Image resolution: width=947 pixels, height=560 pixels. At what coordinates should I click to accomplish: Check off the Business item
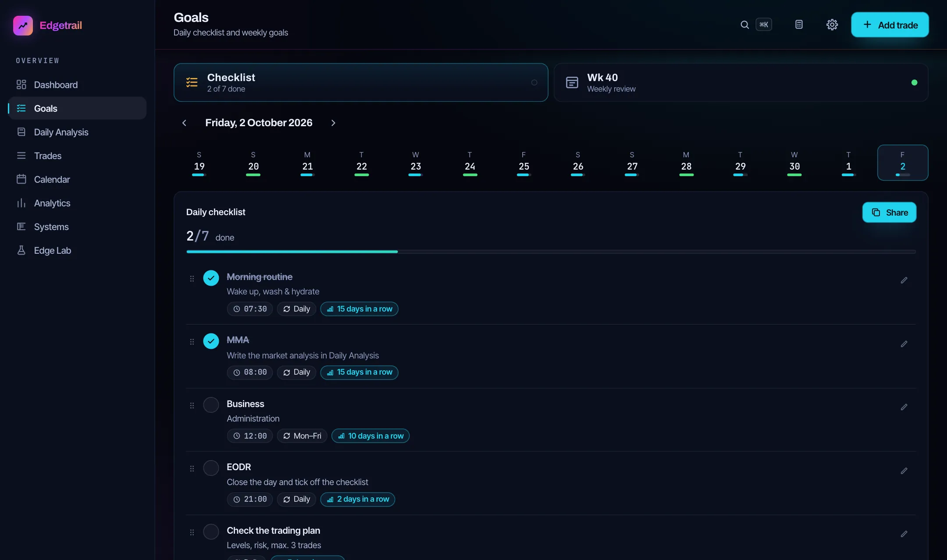tap(211, 405)
